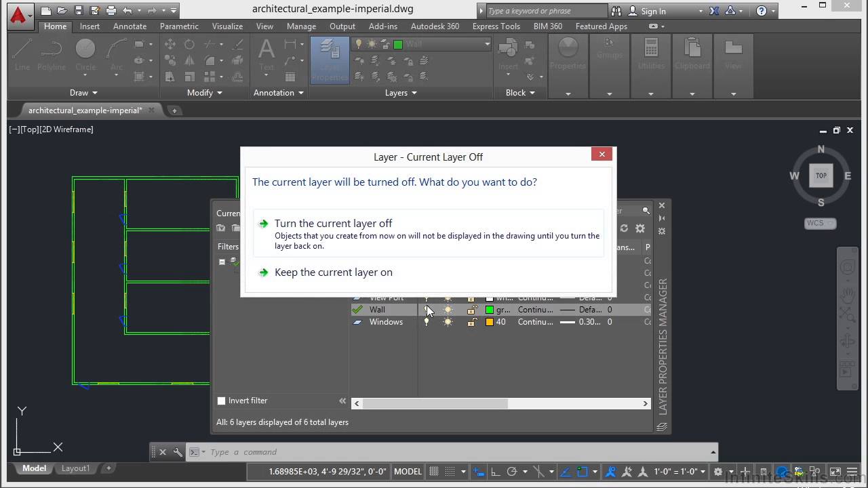This screenshot has width=868, height=488.
Task: Click the Insert block tool
Action: tap(508, 54)
